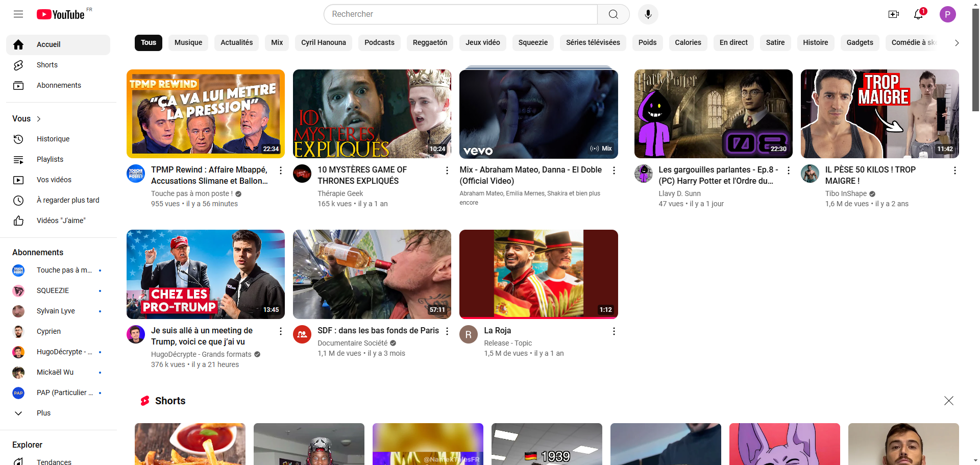Select the Gadgets filter chip

[x=860, y=43]
